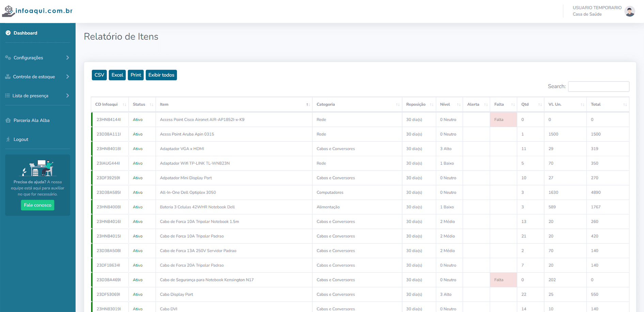Click Falta cell for Cabo de Segurança row

tap(503, 280)
